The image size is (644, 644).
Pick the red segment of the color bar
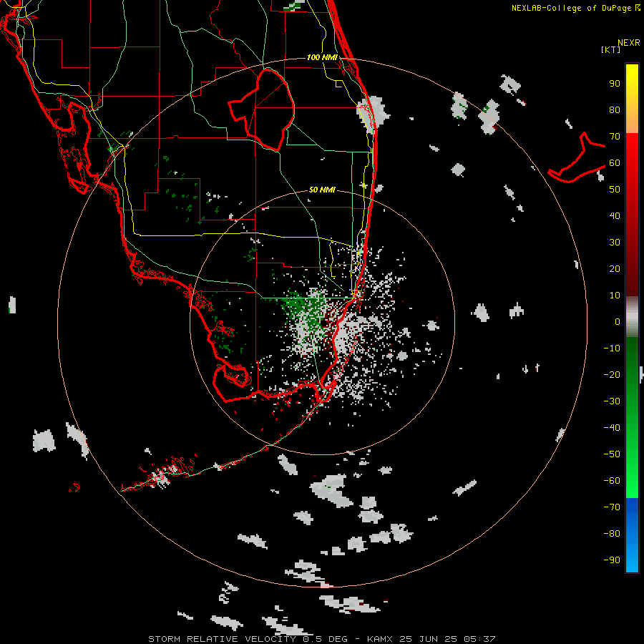(x=632, y=215)
